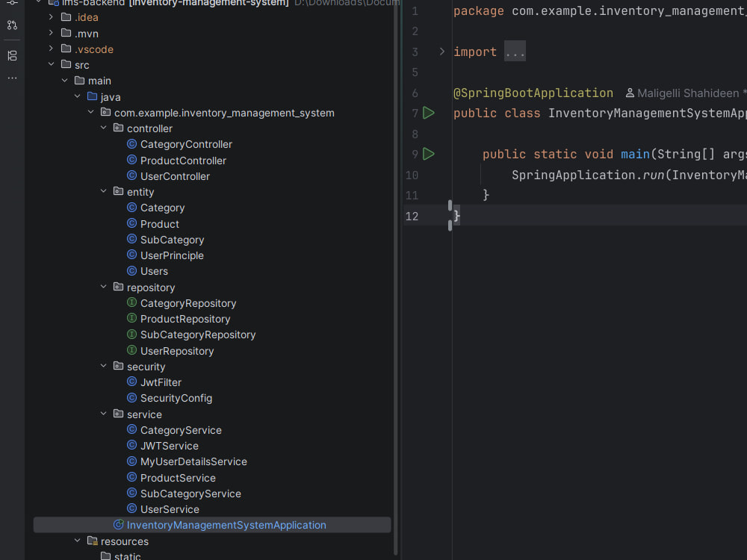Open the Commit tool window icon

[13, 3]
